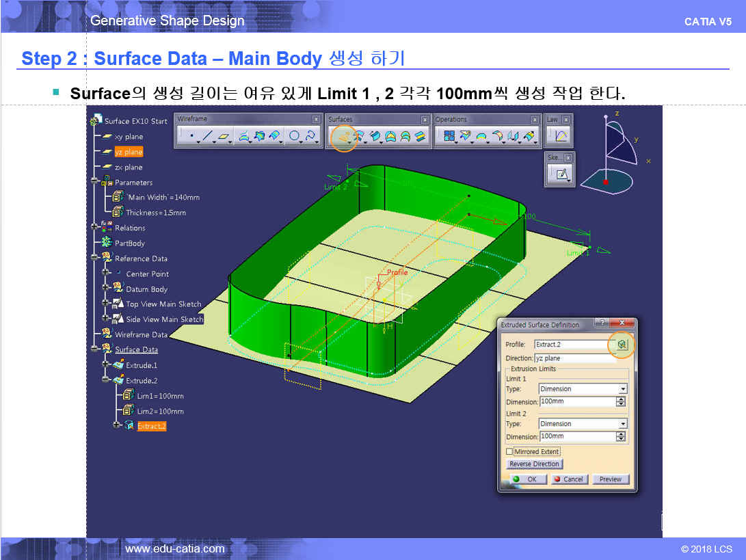Click the Join icon in Operations toolbar
Viewport: 746px width, 560px height.
pos(449,137)
